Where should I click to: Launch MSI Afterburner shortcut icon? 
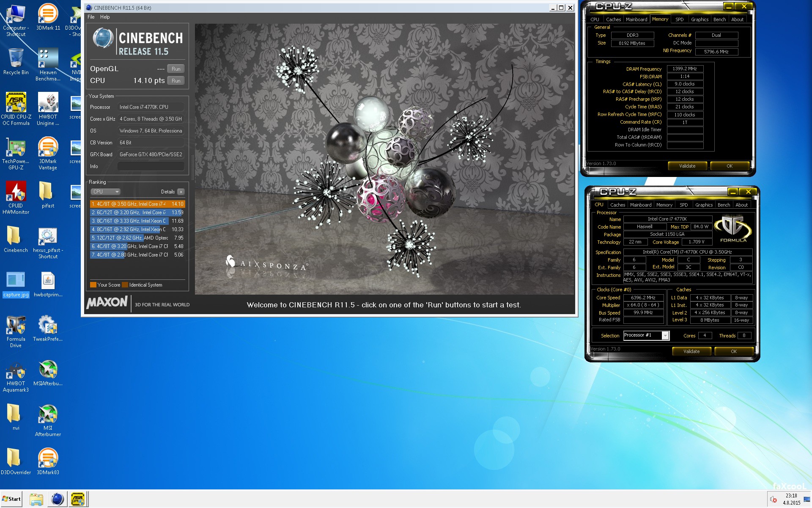click(48, 420)
